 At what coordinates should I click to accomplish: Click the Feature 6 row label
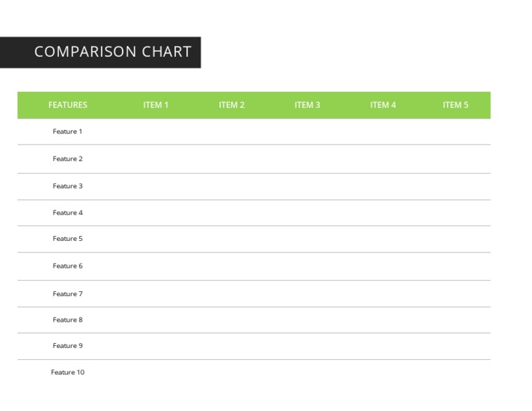click(x=68, y=266)
